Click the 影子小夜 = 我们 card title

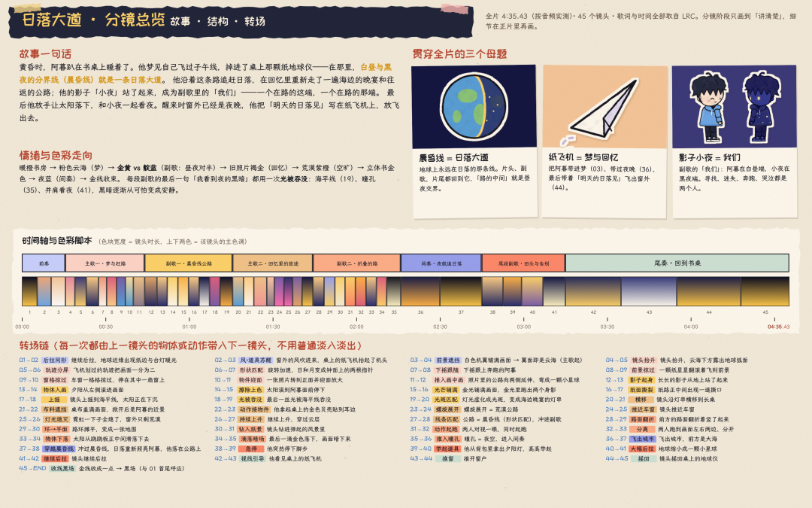pos(710,157)
